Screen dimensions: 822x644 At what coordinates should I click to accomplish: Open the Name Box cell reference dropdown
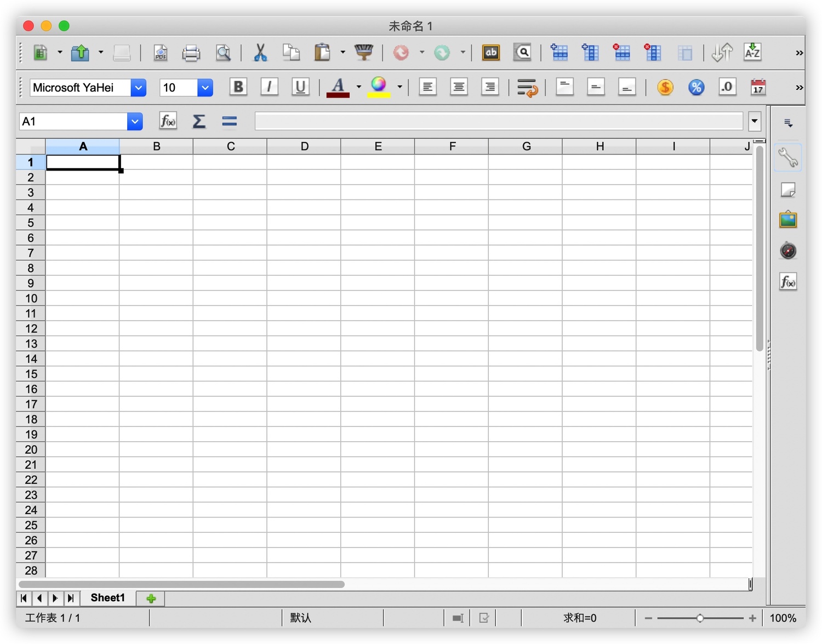click(x=135, y=122)
